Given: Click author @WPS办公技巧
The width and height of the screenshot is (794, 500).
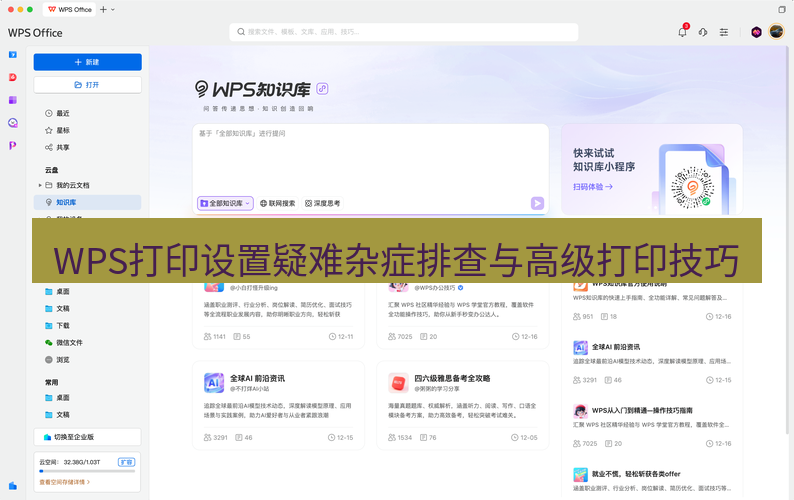Looking at the screenshot, I should [x=435, y=288].
